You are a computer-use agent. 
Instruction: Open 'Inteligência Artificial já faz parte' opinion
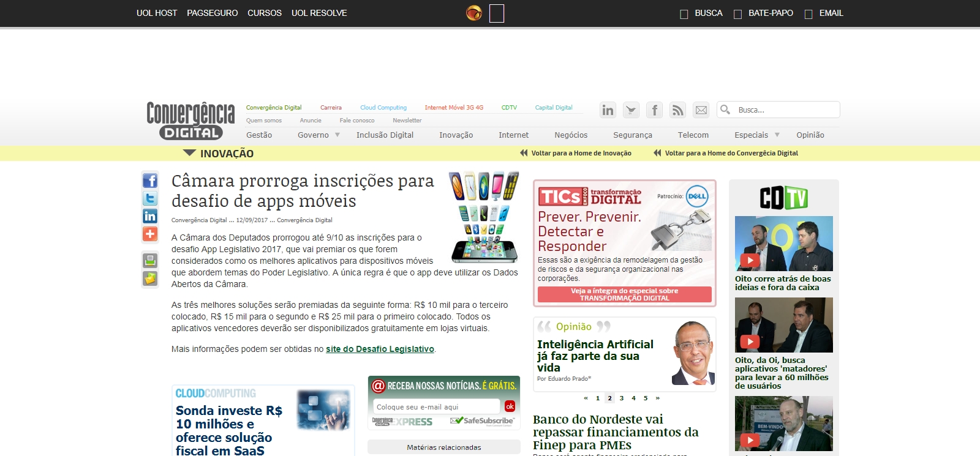tap(595, 356)
